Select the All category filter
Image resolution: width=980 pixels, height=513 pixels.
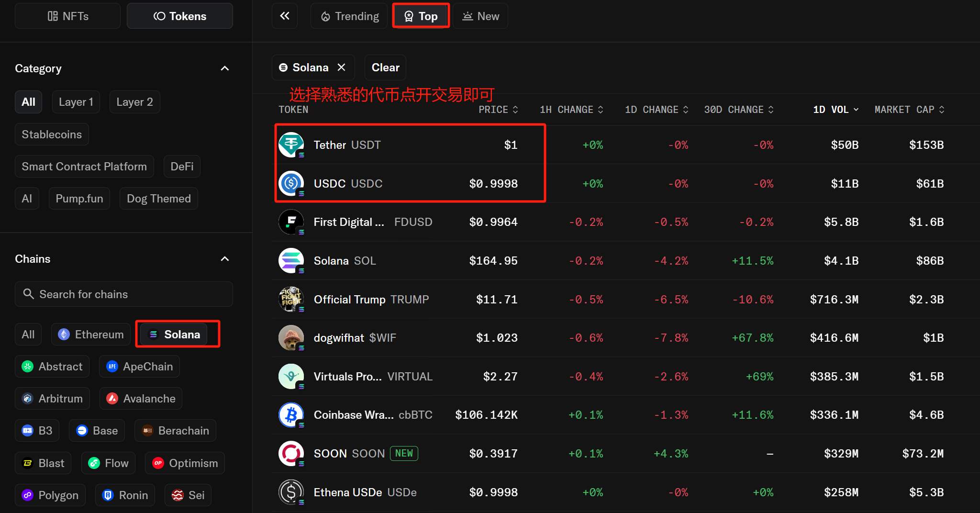(x=28, y=102)
